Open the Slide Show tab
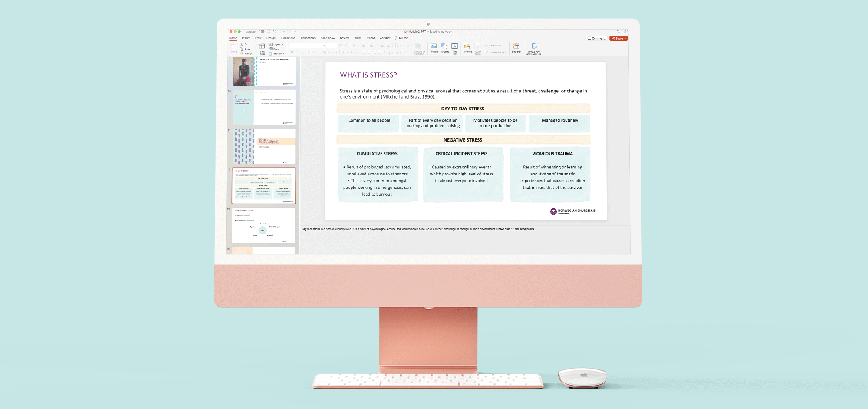 pyautogui.click(x=328, y=38)
